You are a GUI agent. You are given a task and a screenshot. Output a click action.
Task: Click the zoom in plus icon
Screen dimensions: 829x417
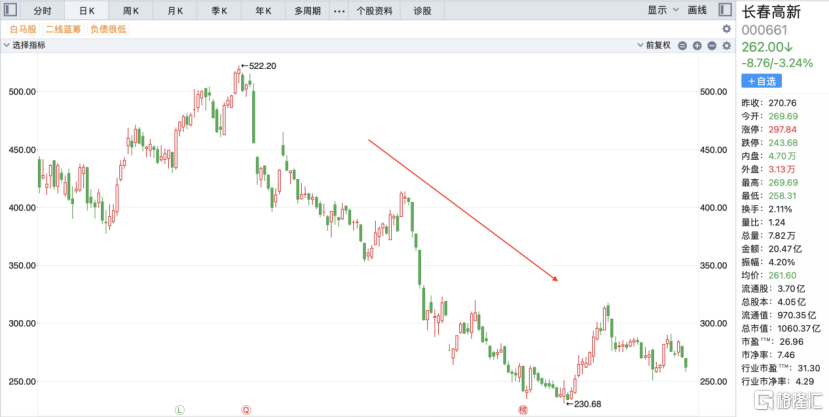pyautogui.click(x=697, y=46)
